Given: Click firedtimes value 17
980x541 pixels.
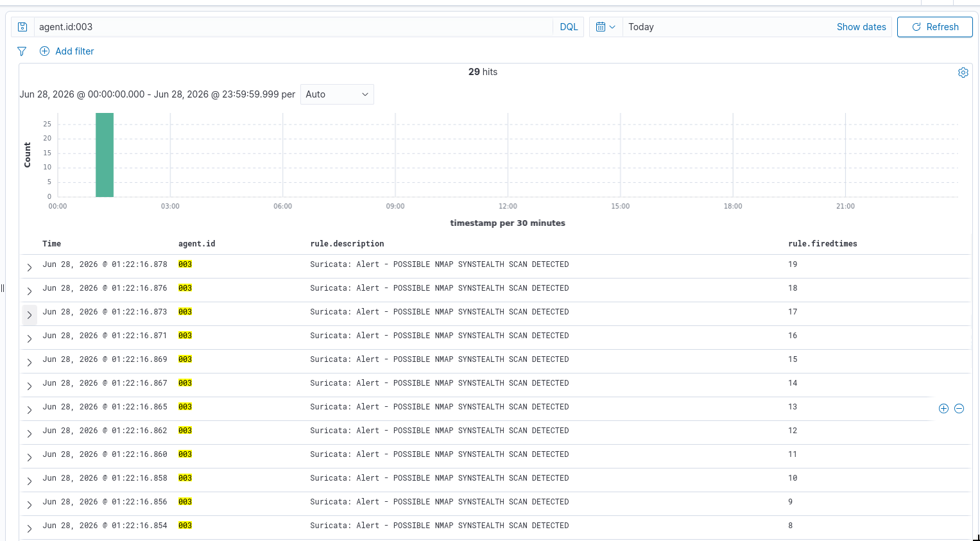Looking at the screenshot, I should [x=793, y=312].
